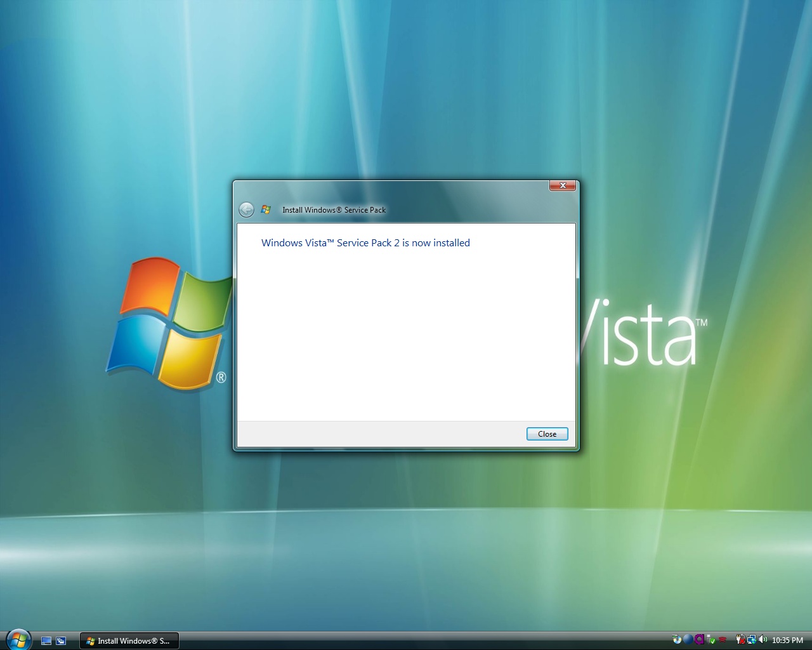Viewport: 812px width, 650px height.
Task: Click the blue sphere tray icon
Action: pyautogui.click(x=688, y=640)
